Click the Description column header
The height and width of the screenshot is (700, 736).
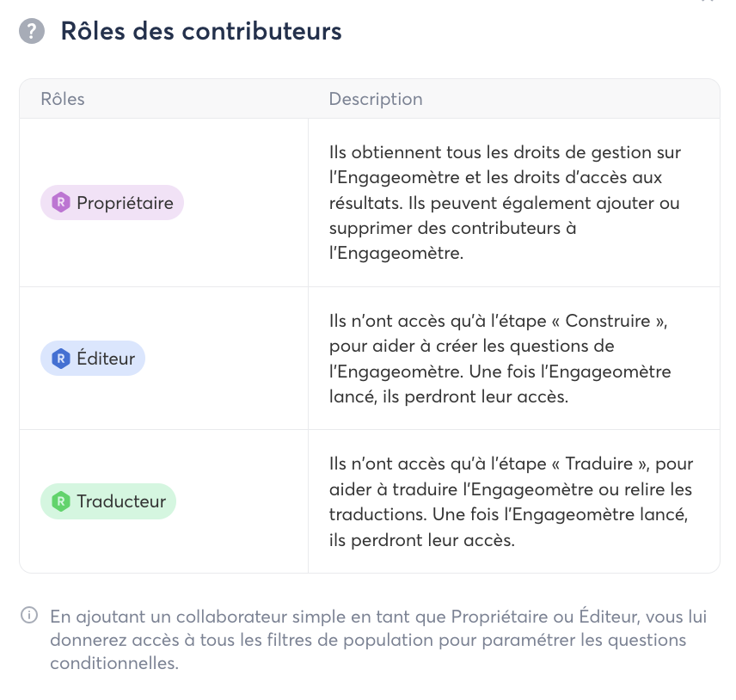pyautogui.click(x=376, y=99)
